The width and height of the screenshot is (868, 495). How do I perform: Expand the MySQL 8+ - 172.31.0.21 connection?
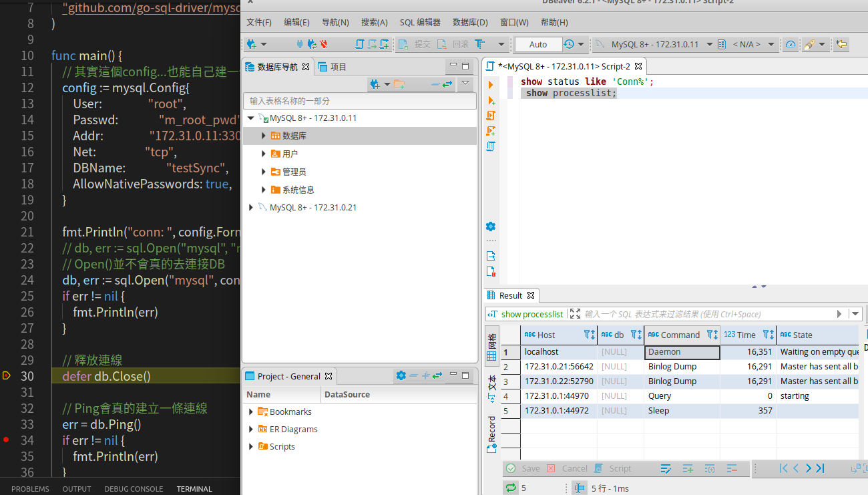251,208
